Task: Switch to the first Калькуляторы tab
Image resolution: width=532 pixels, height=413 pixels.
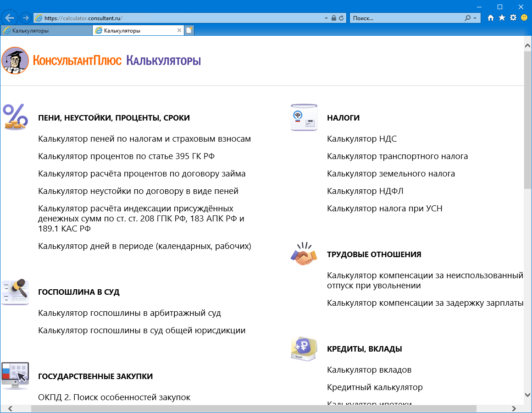Action: pyautogui.click(x=46, y=31)
